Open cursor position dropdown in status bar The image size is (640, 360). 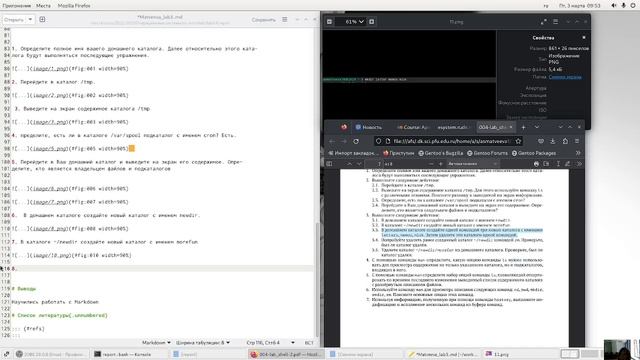(x=293, y=343)
